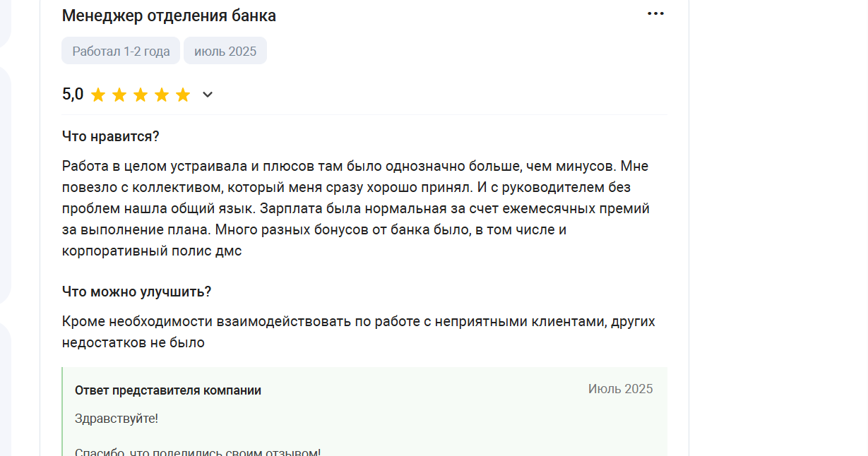Click the green company reply block
This screenshot has height=456, width=868.
(x=364, y=412)
